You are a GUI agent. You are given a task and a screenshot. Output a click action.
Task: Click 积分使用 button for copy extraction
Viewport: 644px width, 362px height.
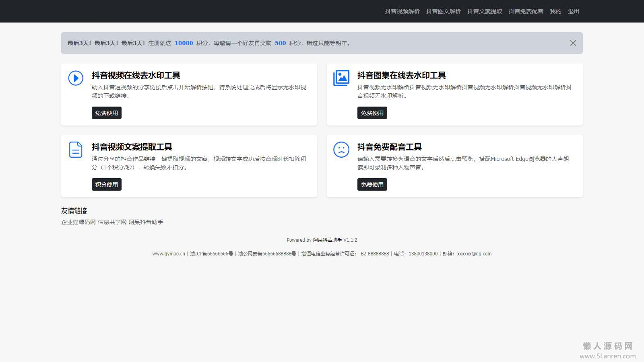click(x=106, y=185)
